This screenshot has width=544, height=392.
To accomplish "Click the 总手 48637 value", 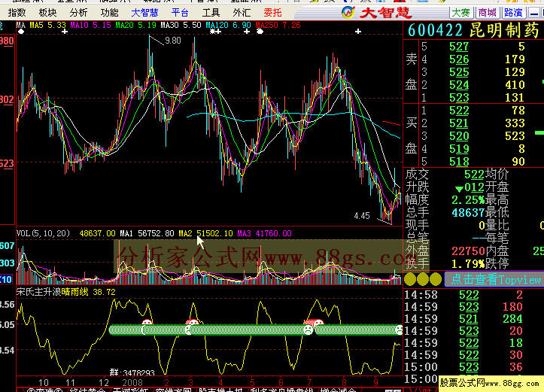I will 468,213.
